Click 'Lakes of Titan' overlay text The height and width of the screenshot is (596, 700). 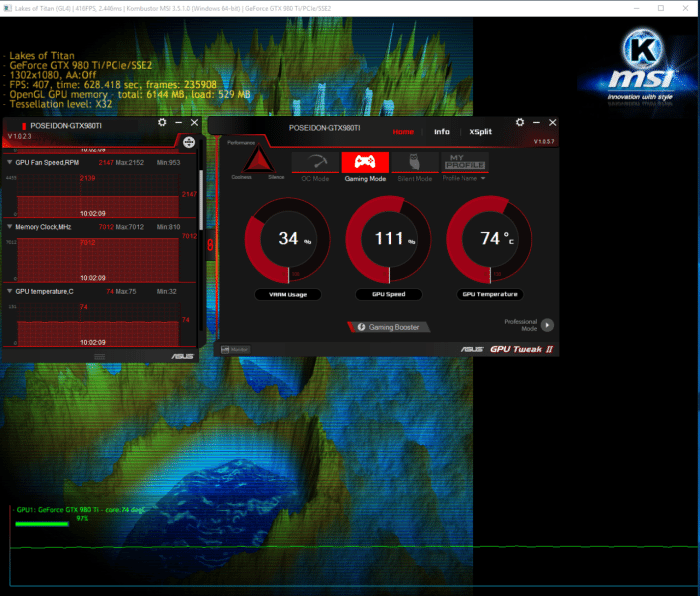point(42,56)
